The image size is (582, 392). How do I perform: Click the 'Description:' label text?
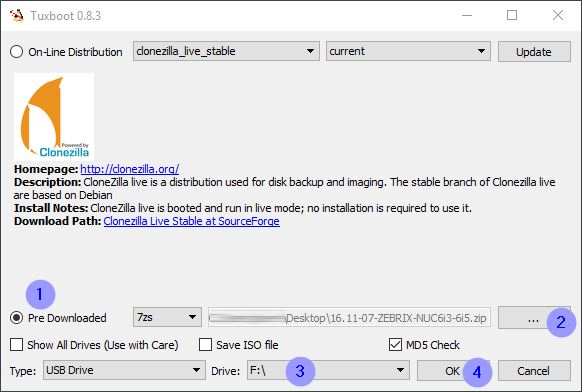click(48, 182)
